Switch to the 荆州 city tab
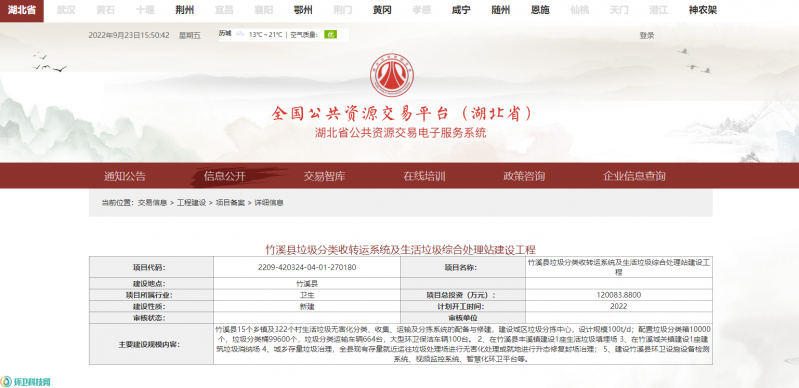The width and height of the screenshot is (799, 388). coord(184,10)
